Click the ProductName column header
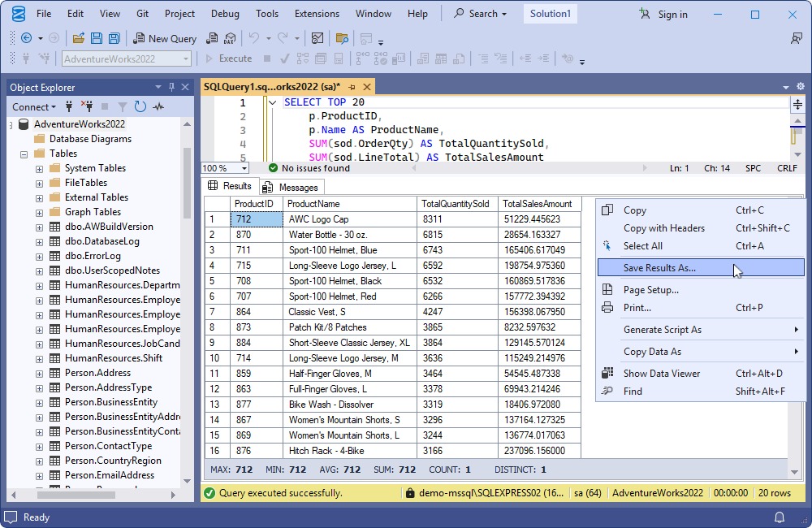812x528 pixels. tap(349, 204)
